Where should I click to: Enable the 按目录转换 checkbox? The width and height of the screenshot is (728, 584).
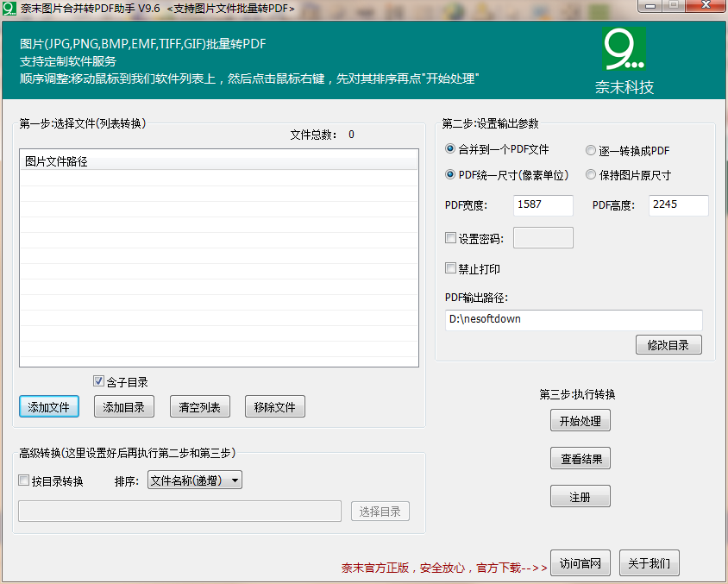coord(23,480)
